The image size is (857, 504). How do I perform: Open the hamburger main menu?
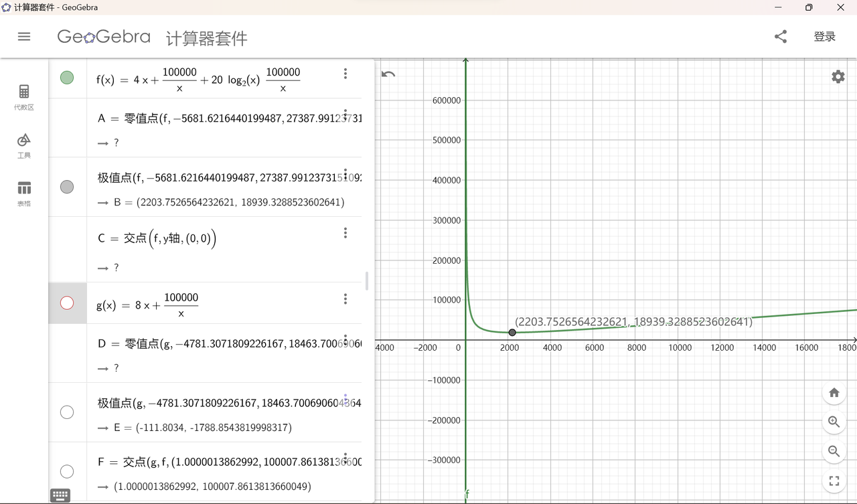[24, 37]
